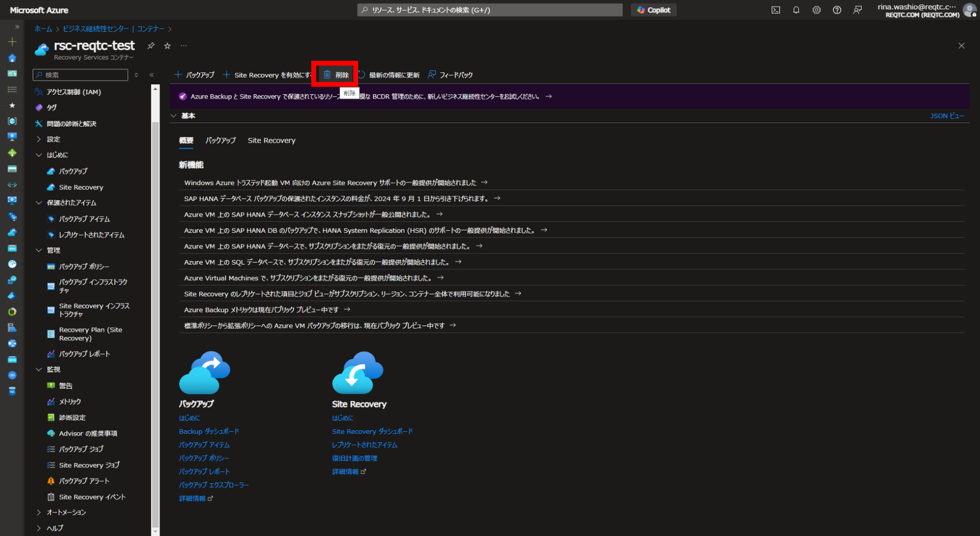Open the Azure Backup メトリック preview news item
This screenshot has height=536, width=980.
(267, 310)
